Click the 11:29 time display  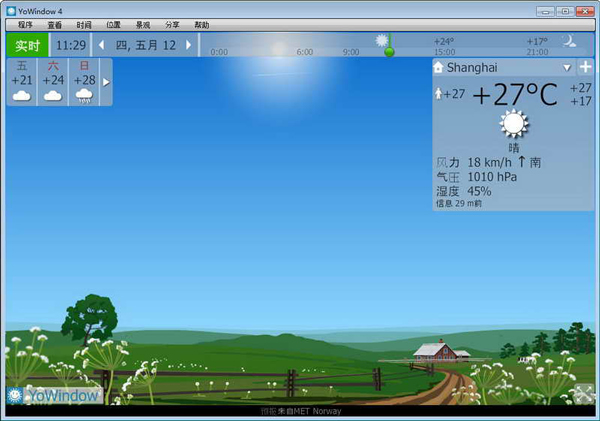point(71,45)
